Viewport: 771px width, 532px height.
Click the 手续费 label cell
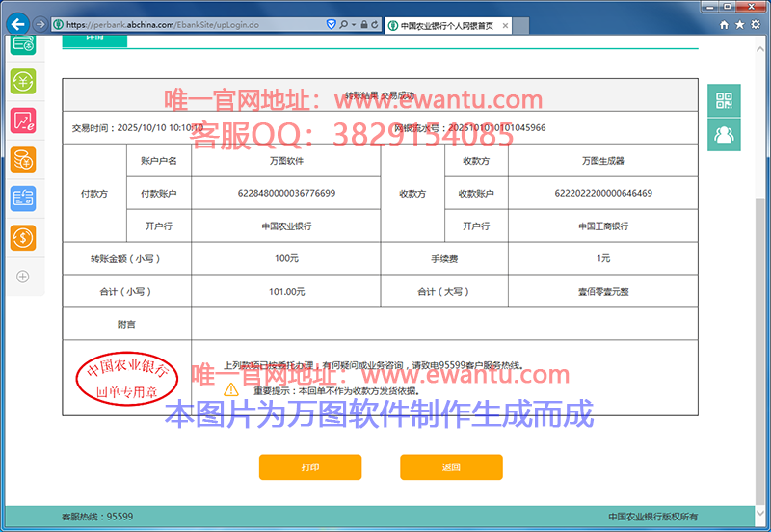444,258
